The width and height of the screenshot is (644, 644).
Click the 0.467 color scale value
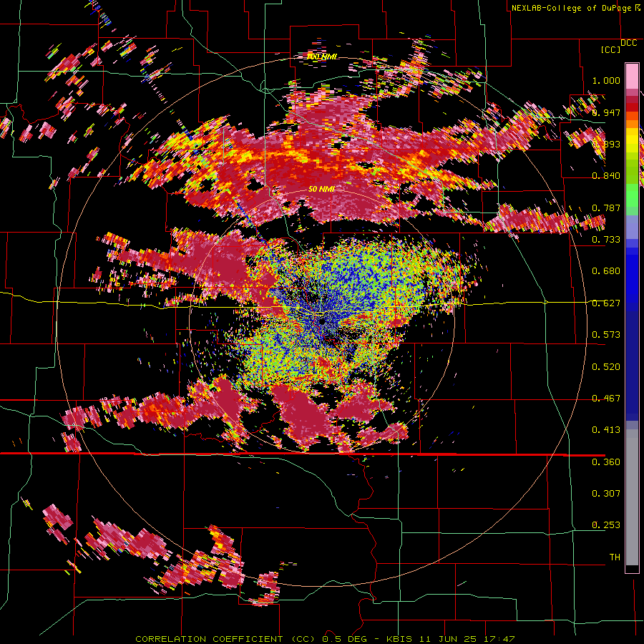[x=606, y=399]
